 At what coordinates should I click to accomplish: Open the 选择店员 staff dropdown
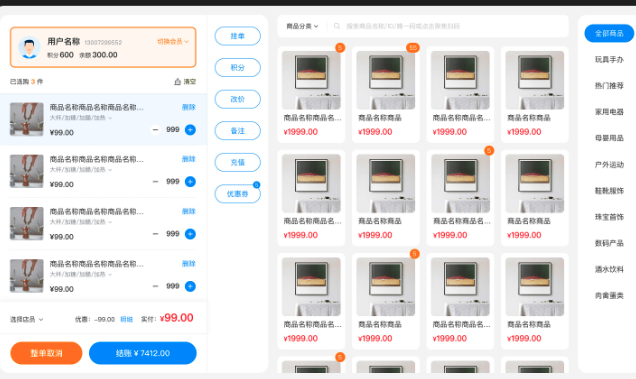(26, 320)
